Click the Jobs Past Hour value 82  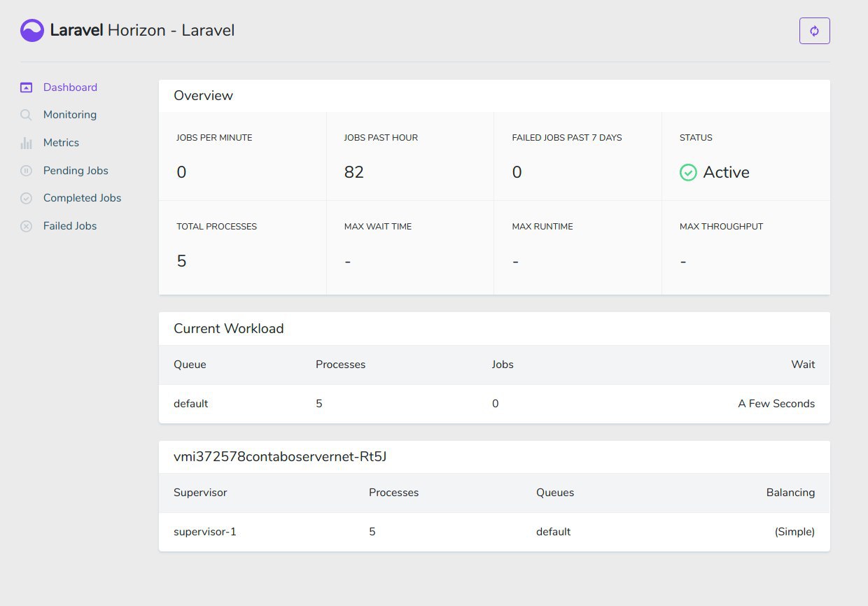(354, 172)
